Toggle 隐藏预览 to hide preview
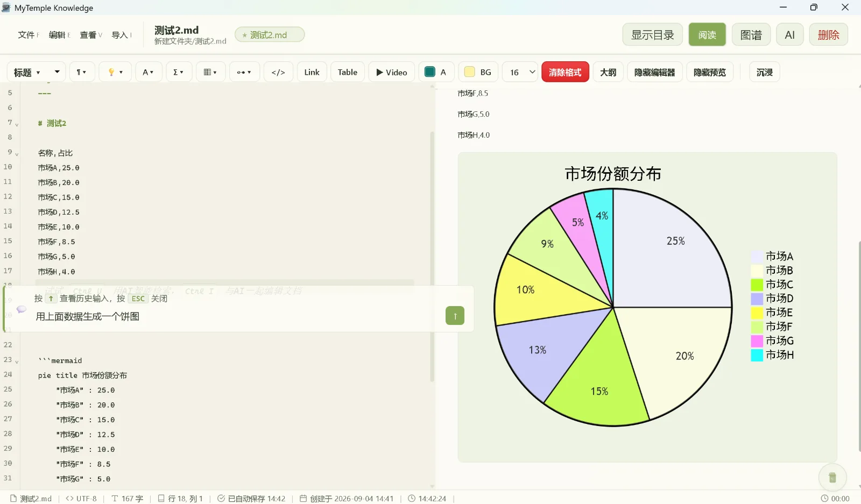The image size is (861, 504). [710, 72]
